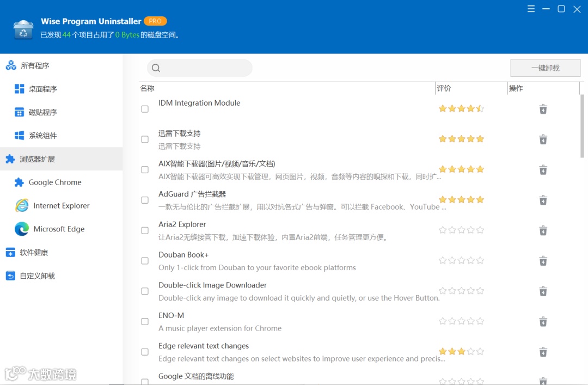This screenshot has height=385, width=588.
Task: Click the Internet Explorer icon
Action: click(22, 206)
